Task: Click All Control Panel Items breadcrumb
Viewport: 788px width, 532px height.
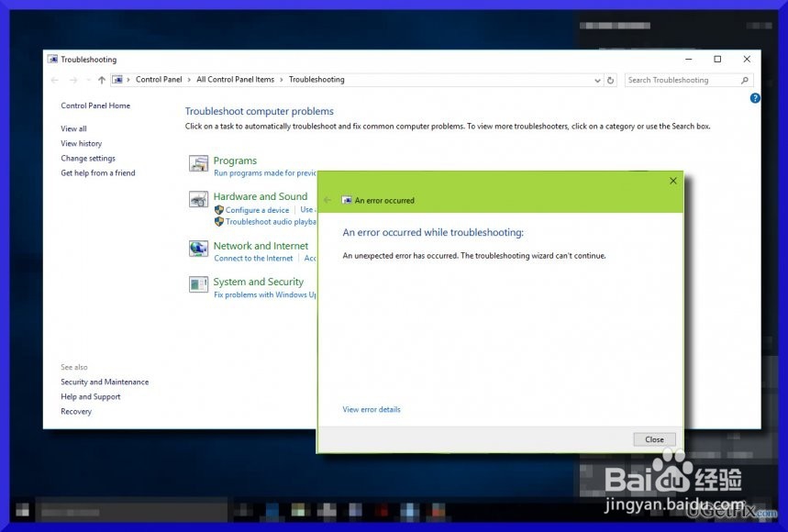Action: [235, 80]
